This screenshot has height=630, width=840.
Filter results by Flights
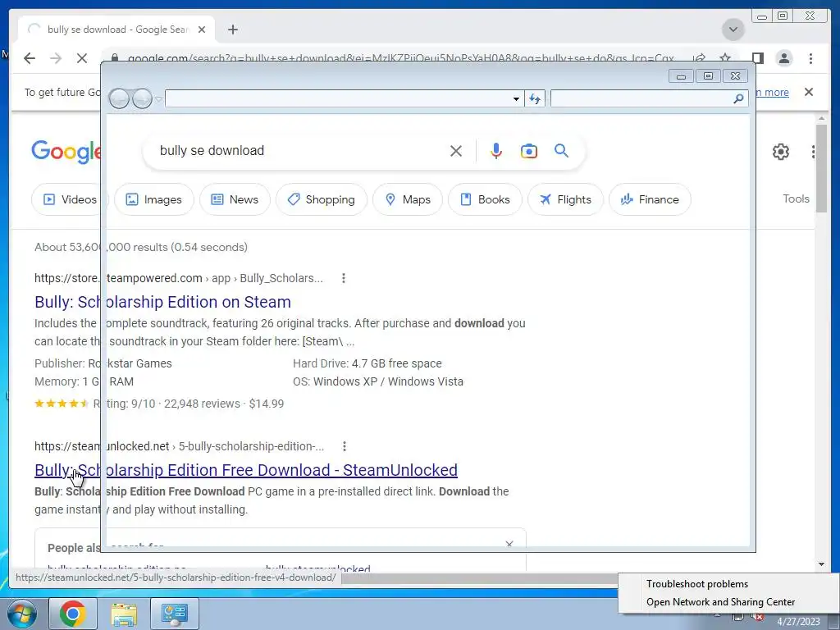(565, 199)
